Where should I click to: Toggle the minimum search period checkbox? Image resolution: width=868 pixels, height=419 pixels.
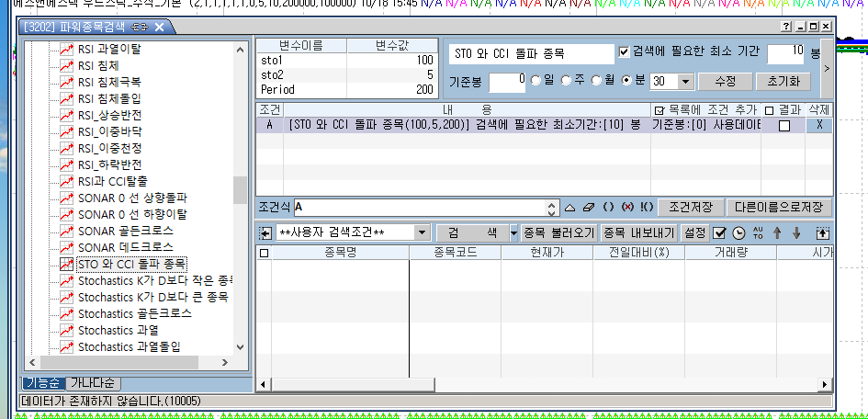(625, 51)
